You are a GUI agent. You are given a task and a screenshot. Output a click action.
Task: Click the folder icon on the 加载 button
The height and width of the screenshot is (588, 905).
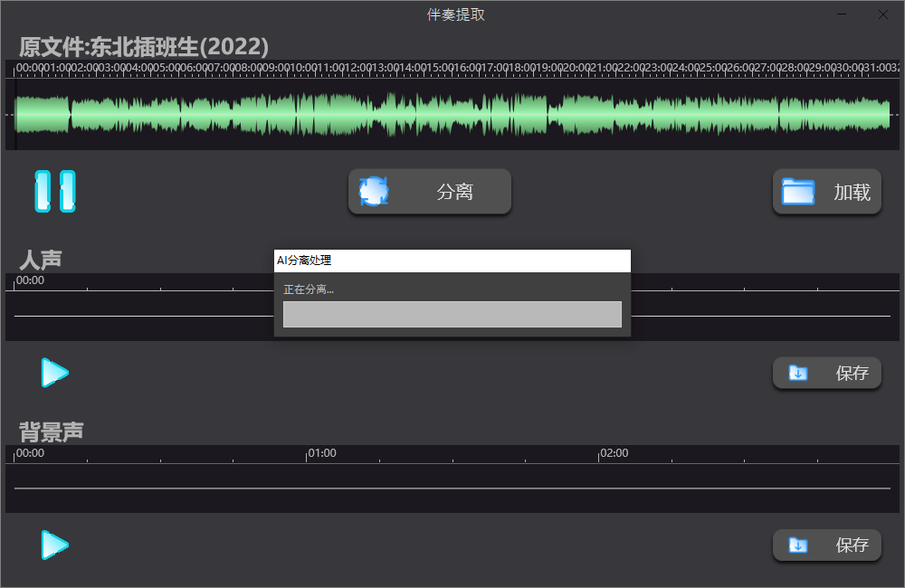(x=798, y=191)
